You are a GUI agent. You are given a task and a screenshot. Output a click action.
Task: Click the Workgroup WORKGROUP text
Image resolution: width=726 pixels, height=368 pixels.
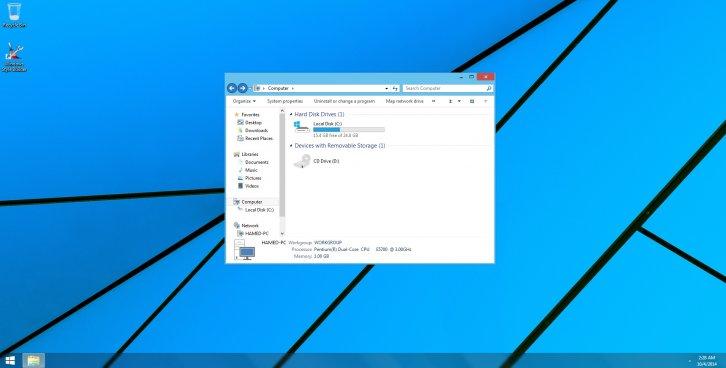point(315,242)
